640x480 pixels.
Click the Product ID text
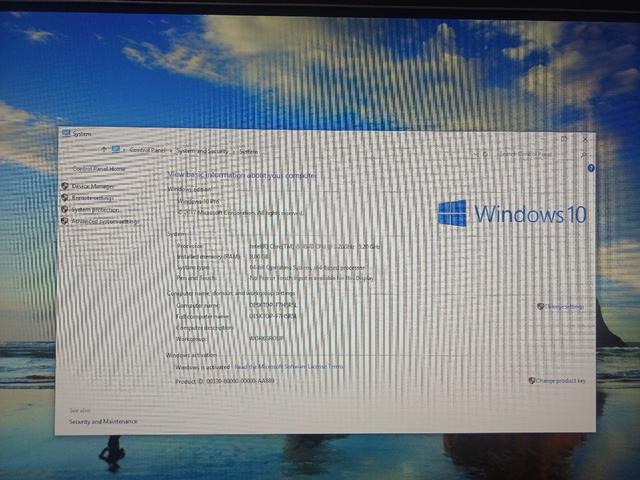(225, 381)
